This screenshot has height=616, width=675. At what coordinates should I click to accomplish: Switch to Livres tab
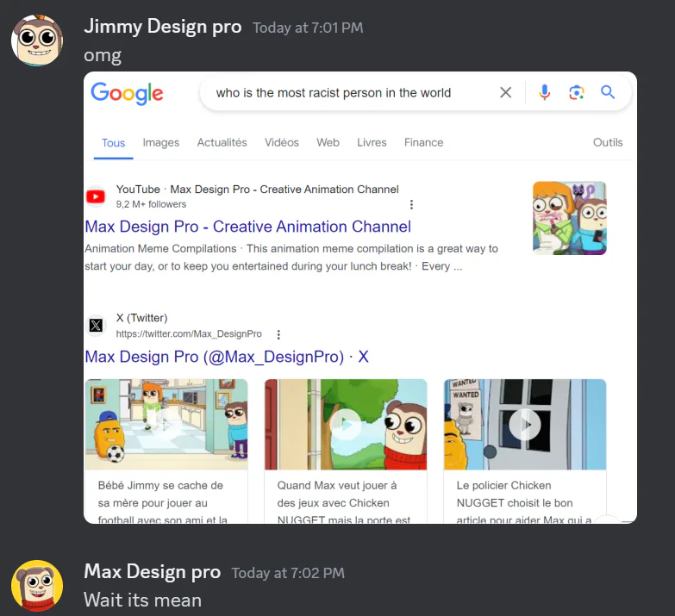tap(372, 142)
